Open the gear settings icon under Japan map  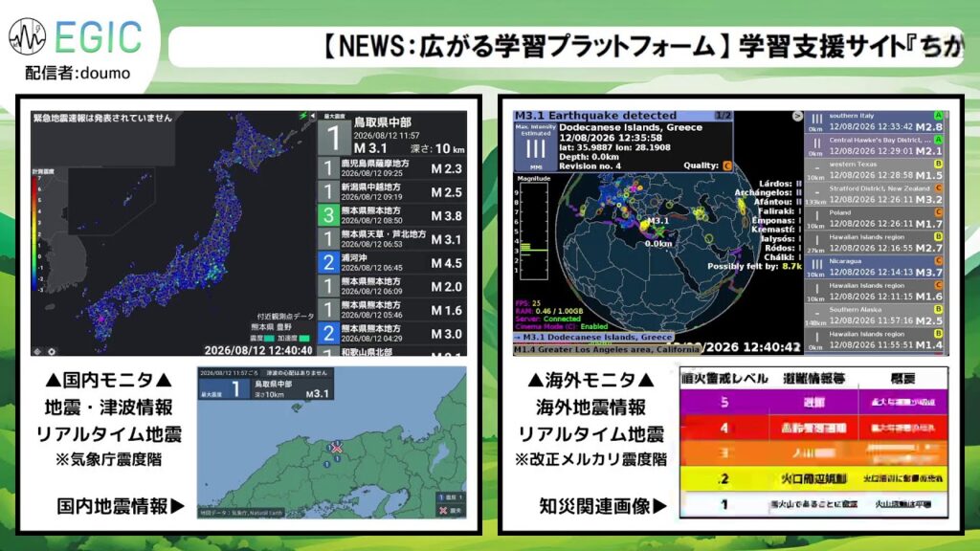[x=52, y=351]
